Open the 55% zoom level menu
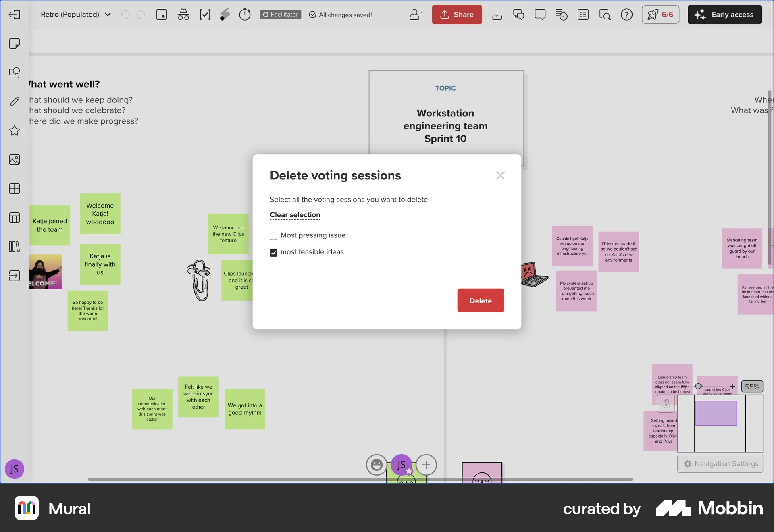 [x=752, y=387]
